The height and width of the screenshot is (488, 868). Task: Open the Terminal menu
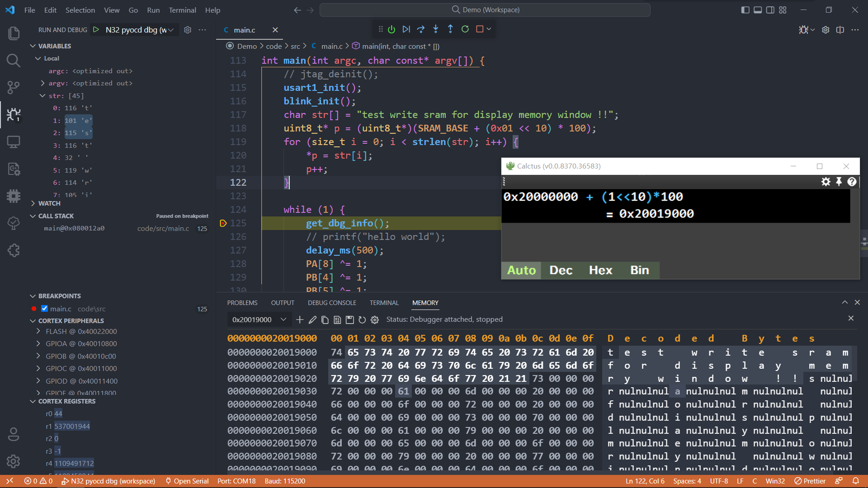(182, 10)
